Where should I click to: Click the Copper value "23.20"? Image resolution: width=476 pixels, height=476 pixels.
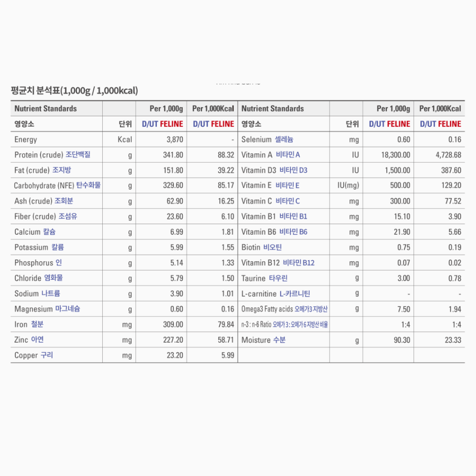(175, 356)
